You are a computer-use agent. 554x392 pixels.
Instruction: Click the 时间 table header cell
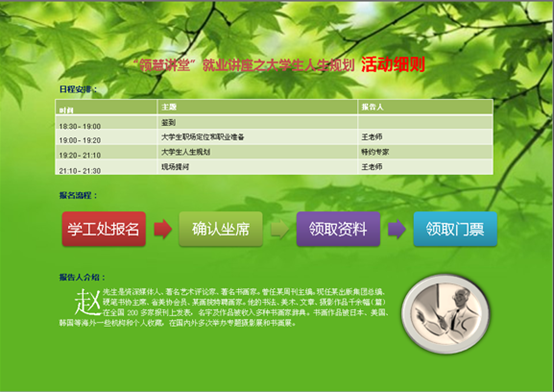[x=106, y=107]
